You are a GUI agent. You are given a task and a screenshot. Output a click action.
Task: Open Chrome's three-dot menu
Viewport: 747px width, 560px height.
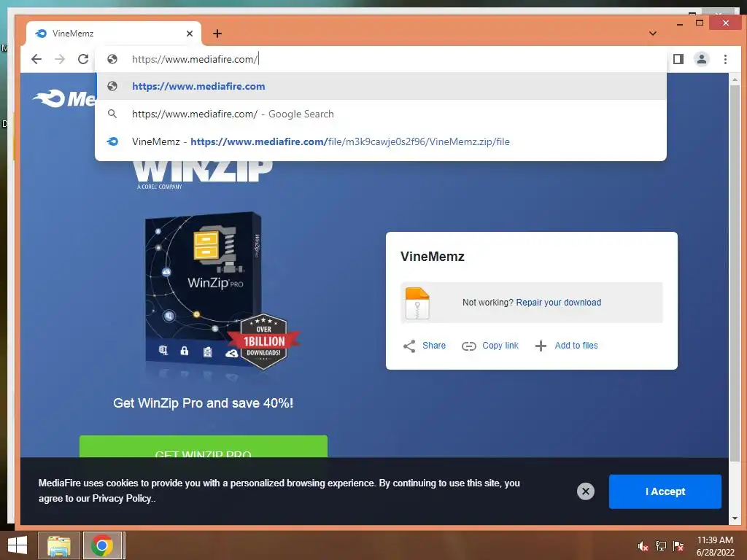click(x=725, y=59)
